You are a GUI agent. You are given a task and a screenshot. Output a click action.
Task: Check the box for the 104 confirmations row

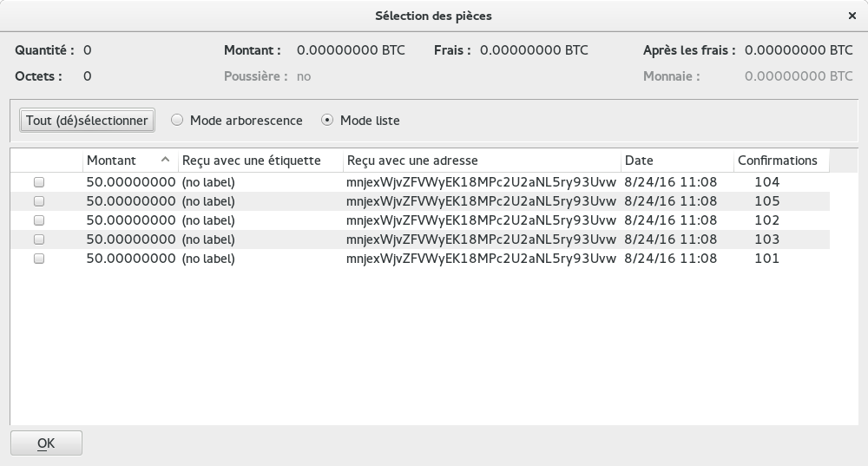pyautogui.click(x=38, y=182)
